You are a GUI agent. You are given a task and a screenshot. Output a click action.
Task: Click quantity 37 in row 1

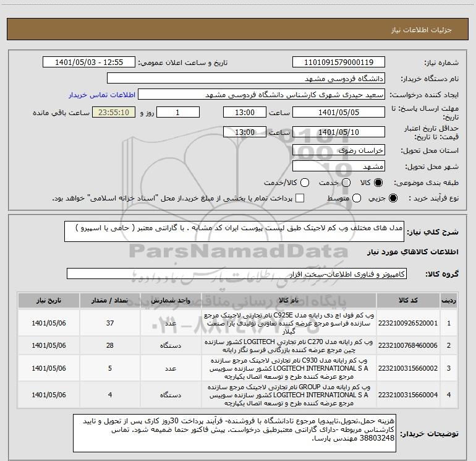(x=110, y=323)
